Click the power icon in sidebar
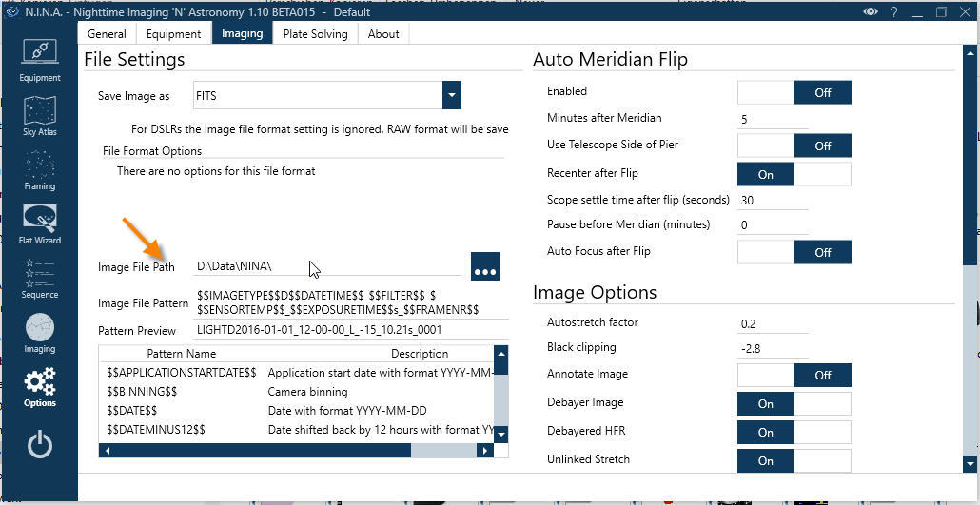Viewport: 980px width, 505px height. click(39, 444)
